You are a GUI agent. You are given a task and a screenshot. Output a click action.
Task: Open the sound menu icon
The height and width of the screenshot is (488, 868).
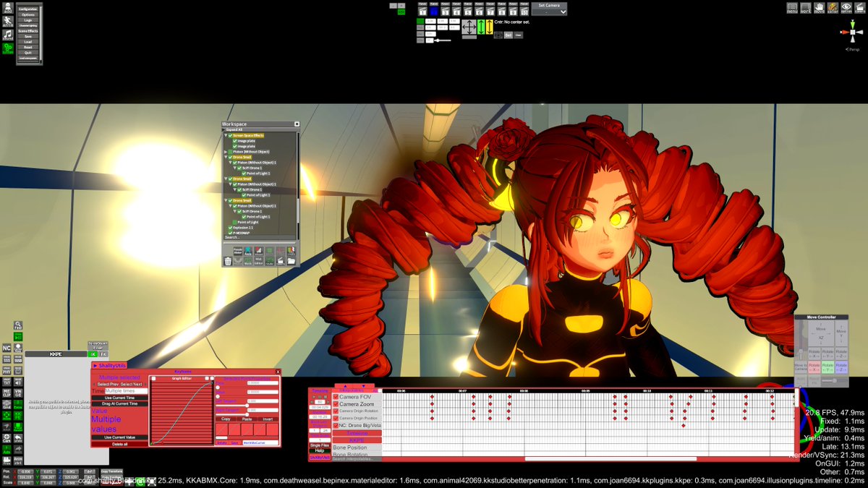pyautogui.click(x=8, y=35)
